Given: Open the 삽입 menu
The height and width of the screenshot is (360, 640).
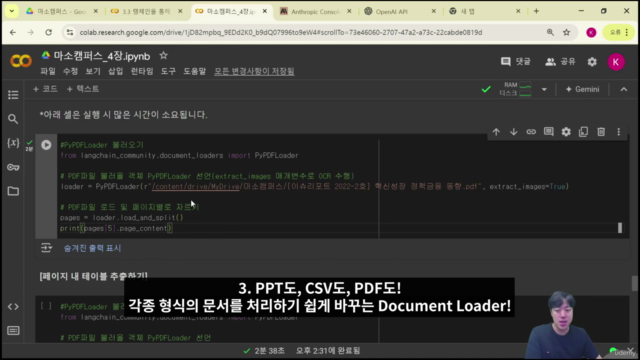Looking at the screenshot, I should click(116, 71).
